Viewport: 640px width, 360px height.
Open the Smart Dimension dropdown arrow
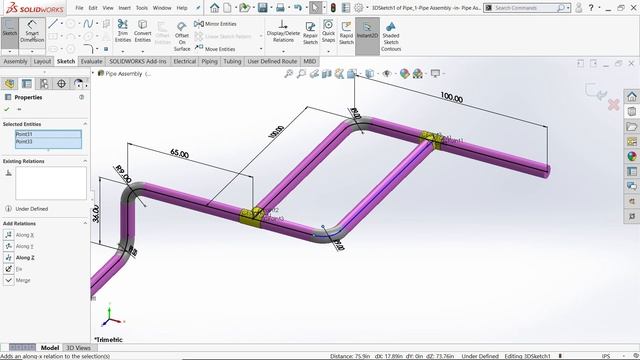point(32,51)
